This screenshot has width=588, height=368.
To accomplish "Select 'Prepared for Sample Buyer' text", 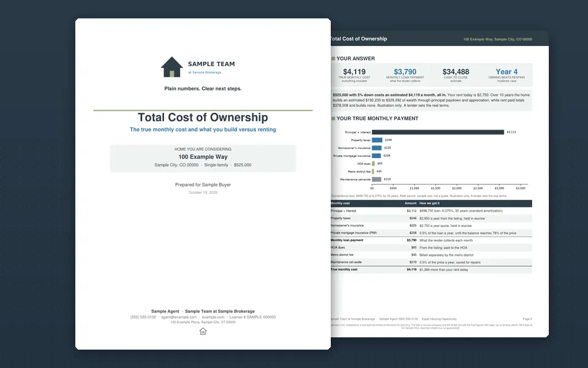I will (203, 185).
